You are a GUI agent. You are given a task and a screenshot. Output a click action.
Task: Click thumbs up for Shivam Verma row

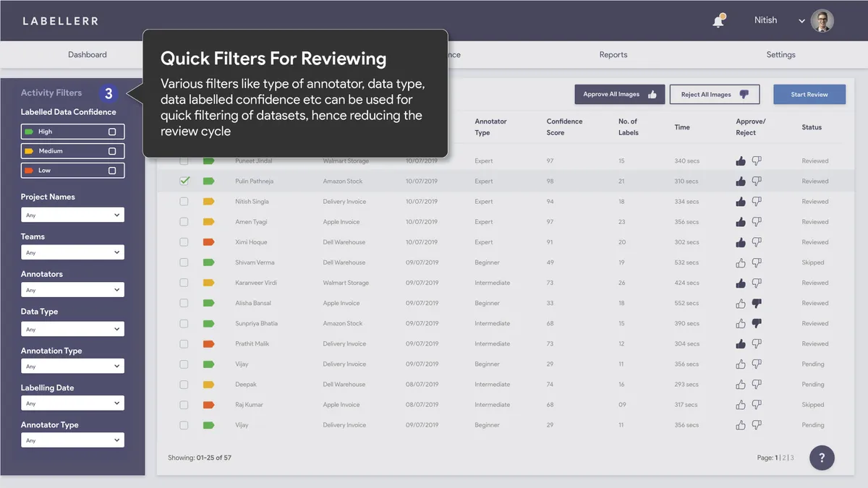740,262
